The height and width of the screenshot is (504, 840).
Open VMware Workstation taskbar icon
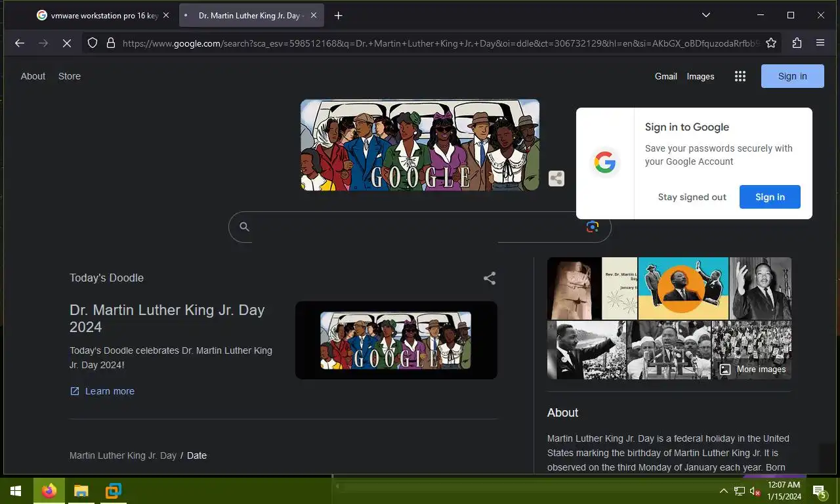click(x=113, y=491)
